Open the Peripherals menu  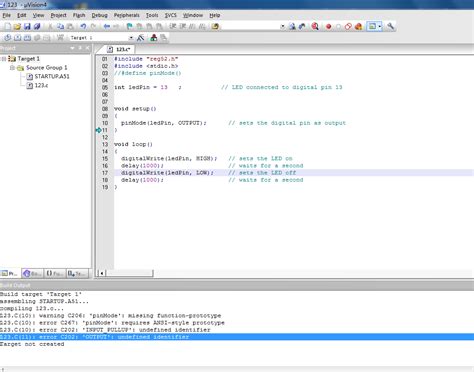tap(127, 15)
